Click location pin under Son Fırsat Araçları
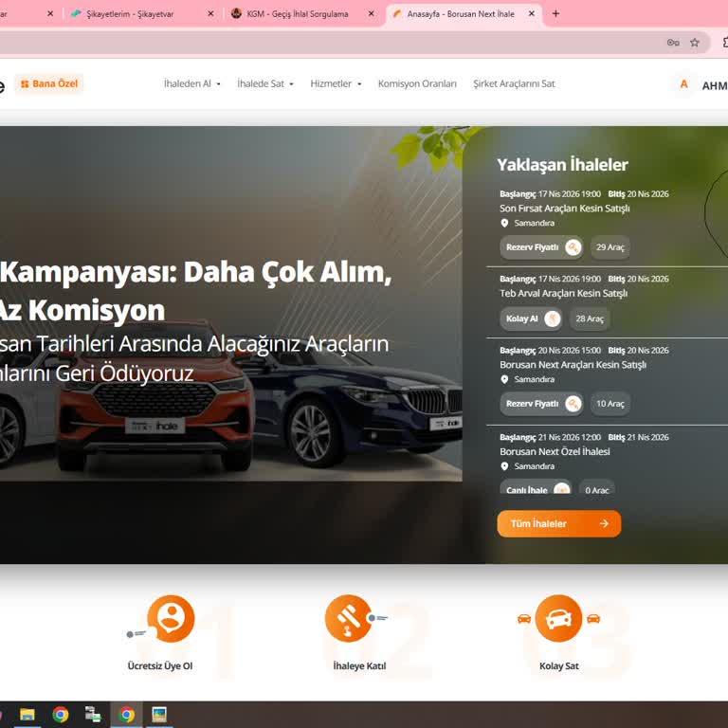728x728 pixels. pyautogui.click(x=504, y=224)
